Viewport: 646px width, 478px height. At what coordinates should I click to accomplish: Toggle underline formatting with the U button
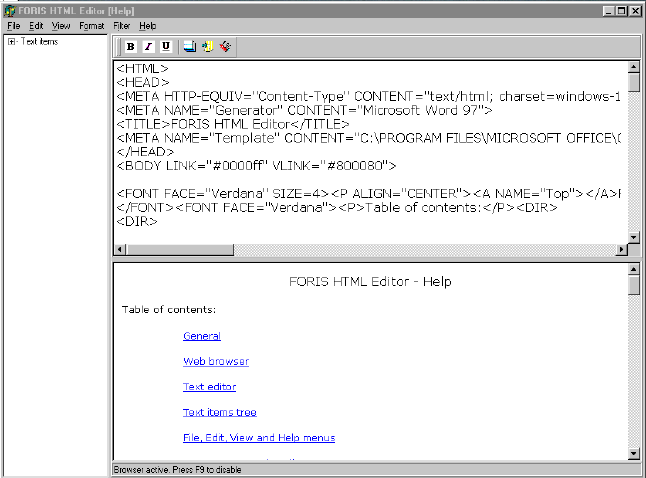point(165,46)
